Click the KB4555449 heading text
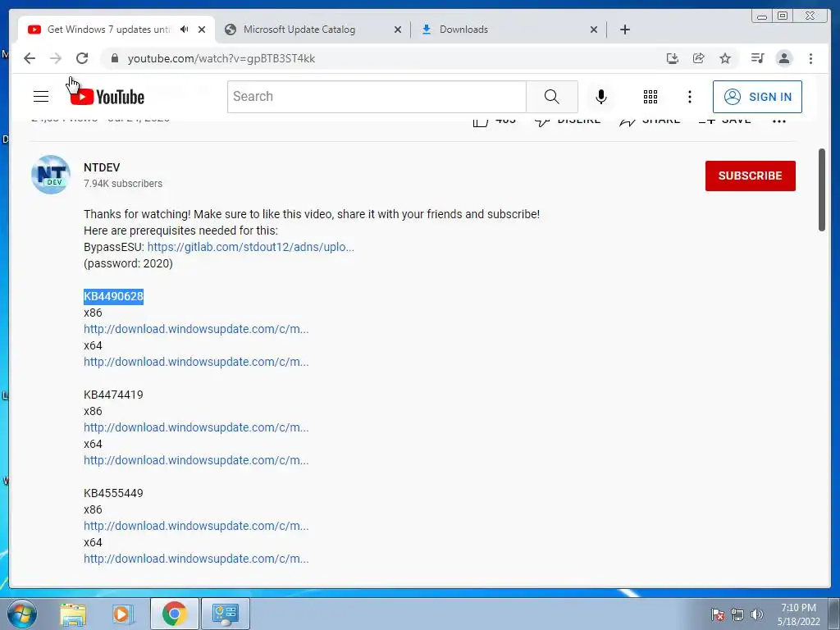The height and width of the screenshot is (630, 840). [113, 493]
